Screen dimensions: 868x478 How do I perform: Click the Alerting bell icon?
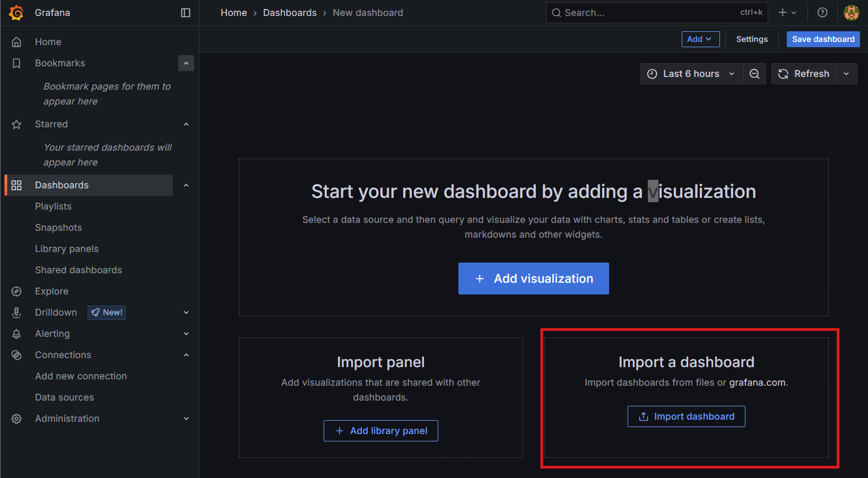(x=16, y=334)
